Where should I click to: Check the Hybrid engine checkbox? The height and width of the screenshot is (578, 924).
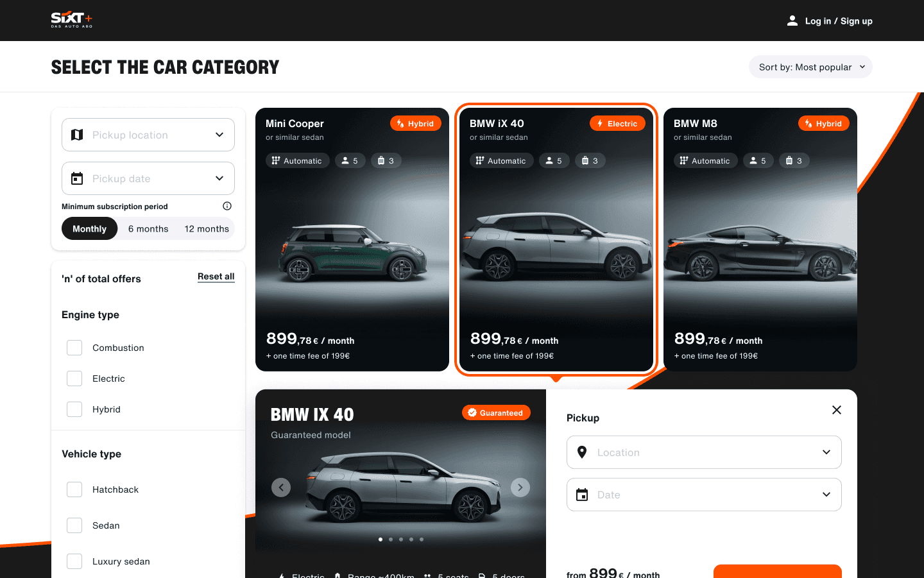pyautogui.click(x=74, y=409)
